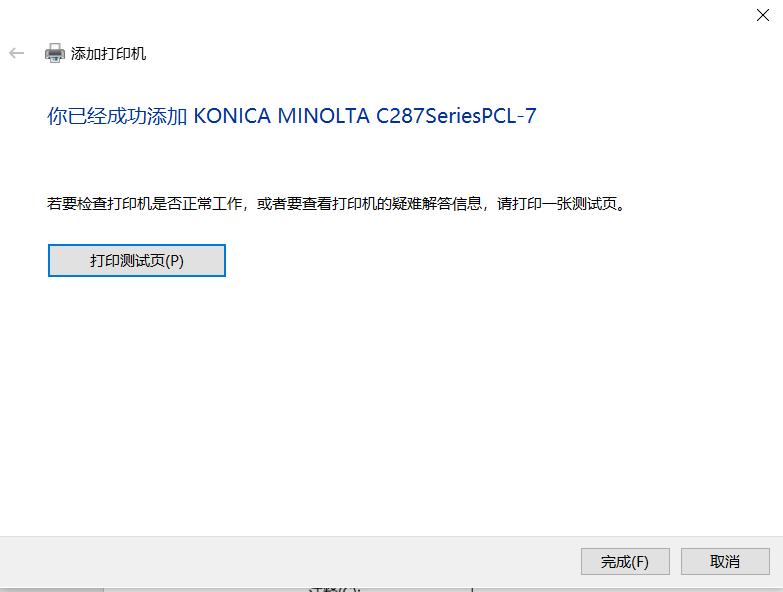Print a test page for the printer

(137, 261)
